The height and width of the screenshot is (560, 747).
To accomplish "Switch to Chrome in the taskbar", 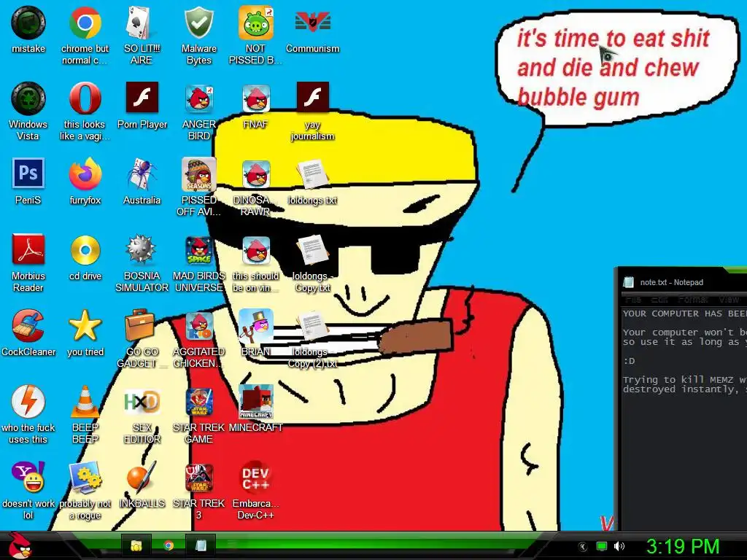I will pyautogui.click(x=169, y=545).
